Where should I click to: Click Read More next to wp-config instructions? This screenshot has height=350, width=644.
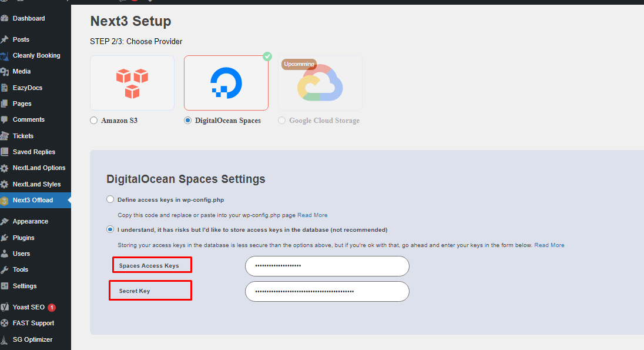pos(312,215)
